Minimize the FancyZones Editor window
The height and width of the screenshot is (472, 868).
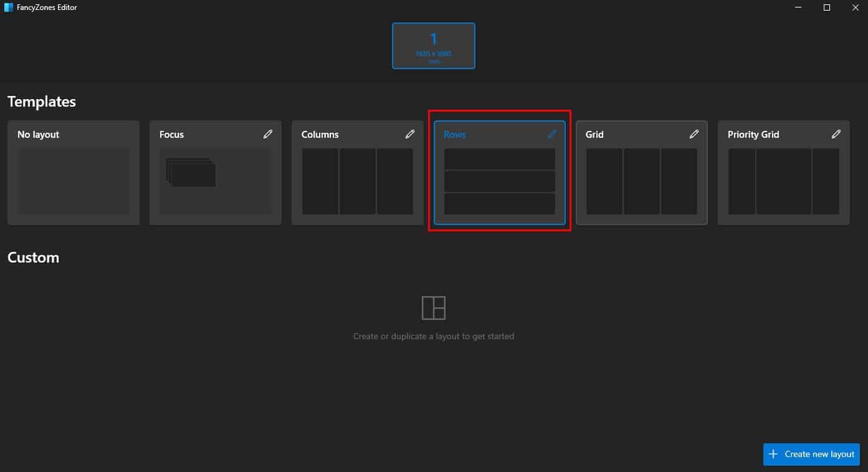coord(799,7)
